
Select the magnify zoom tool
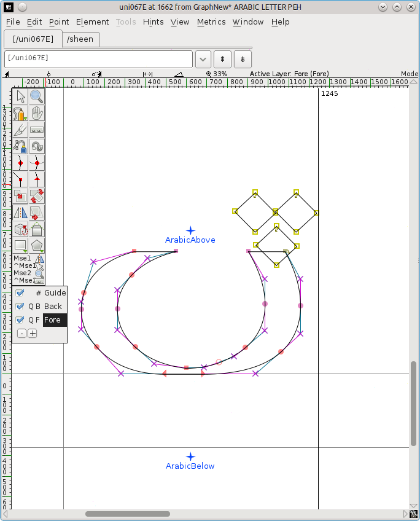(37, 96)
